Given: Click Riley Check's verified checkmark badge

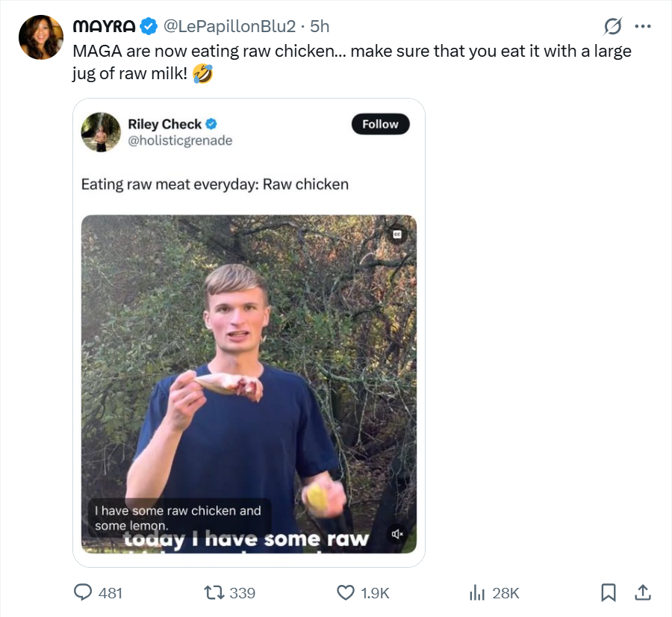Looking at the screenshot, I should point(212,124).
